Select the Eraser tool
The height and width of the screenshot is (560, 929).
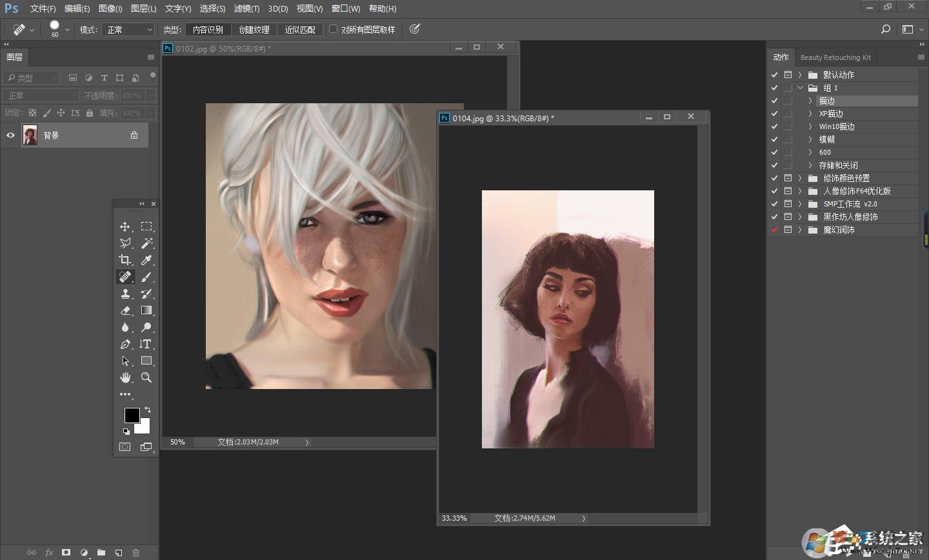click(125, 310)
